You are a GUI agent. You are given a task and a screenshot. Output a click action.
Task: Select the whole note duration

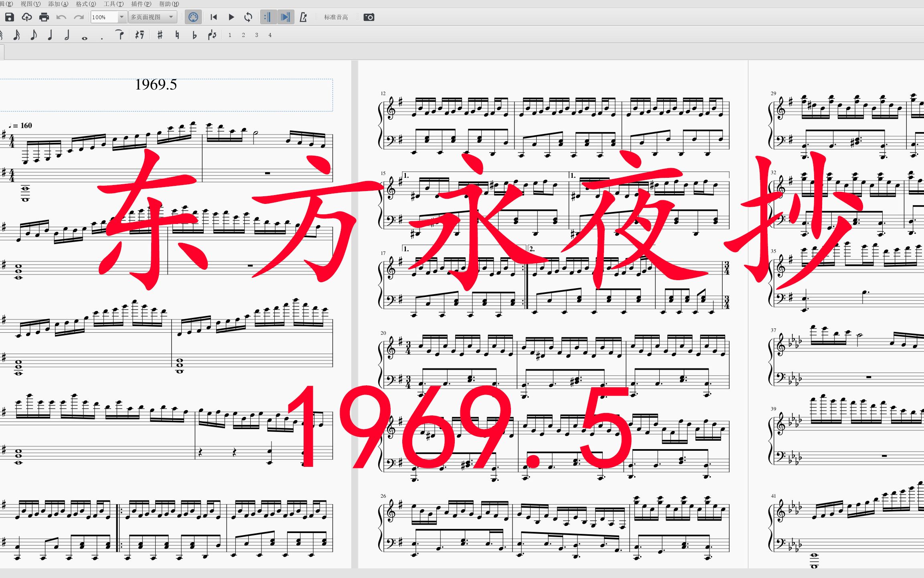coord(84,38)
